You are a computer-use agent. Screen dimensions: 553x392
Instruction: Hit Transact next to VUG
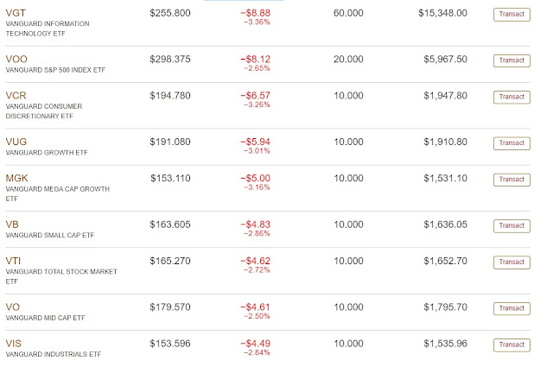[512, 142]
